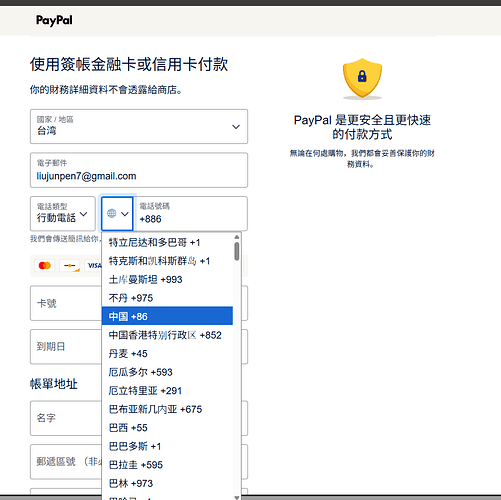The width and height of the screenshot is (501, 500).
Task: Click the 電子郵件 email input field
Action: click(139, 170)
